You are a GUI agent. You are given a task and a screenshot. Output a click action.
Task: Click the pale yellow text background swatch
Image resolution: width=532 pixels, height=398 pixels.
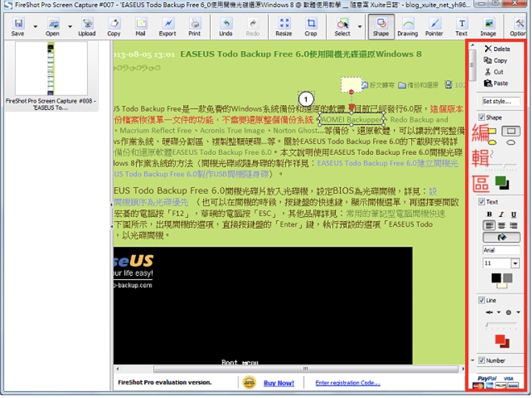click(x=502, y=285)
